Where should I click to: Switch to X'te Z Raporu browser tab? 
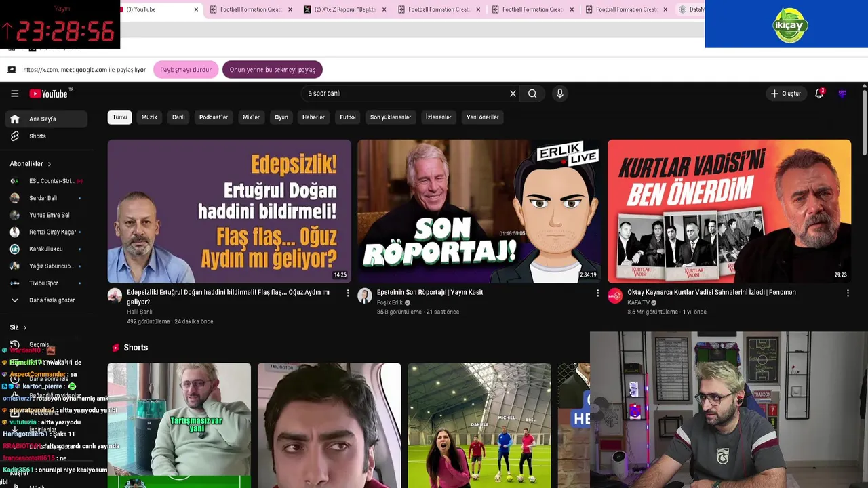click(x=344, y=9)
